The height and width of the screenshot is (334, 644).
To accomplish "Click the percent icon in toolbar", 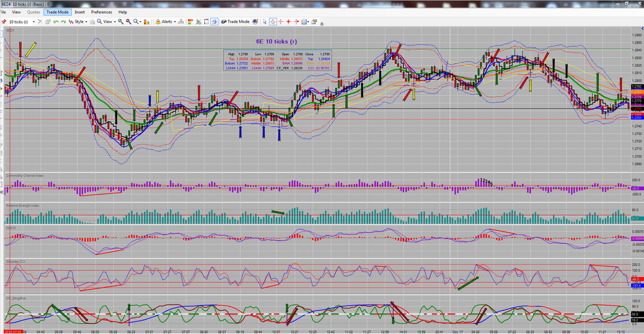I will point(199,22).
